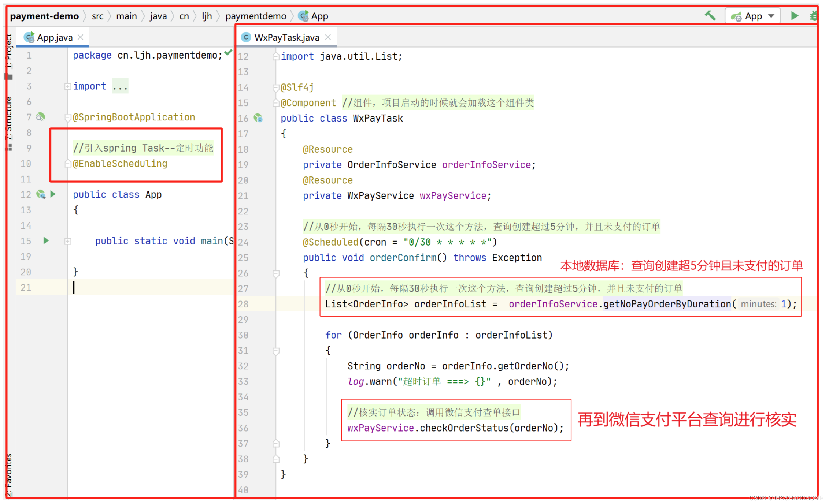
Task: Click the Debug bug icon
Action: (813, 16)
